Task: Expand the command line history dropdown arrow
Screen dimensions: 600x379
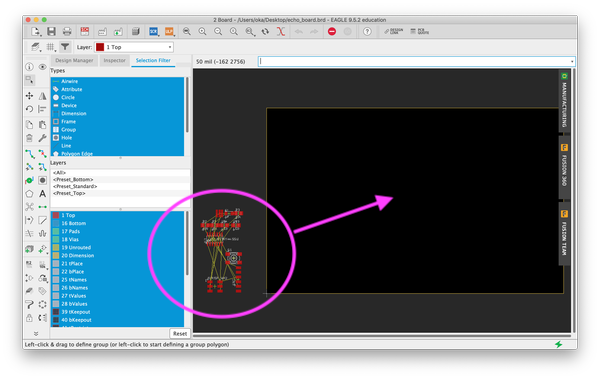Action: (572, 62)
